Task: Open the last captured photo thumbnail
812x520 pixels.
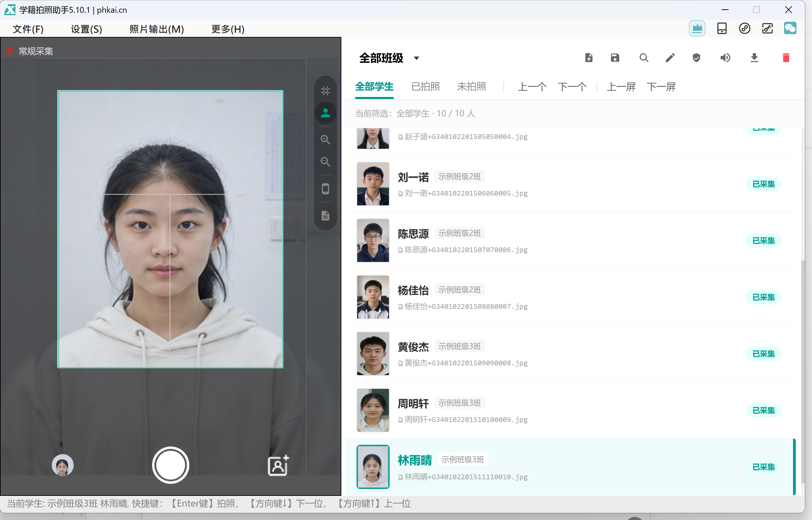Action: pyautogui.click(x=63, y=465)
